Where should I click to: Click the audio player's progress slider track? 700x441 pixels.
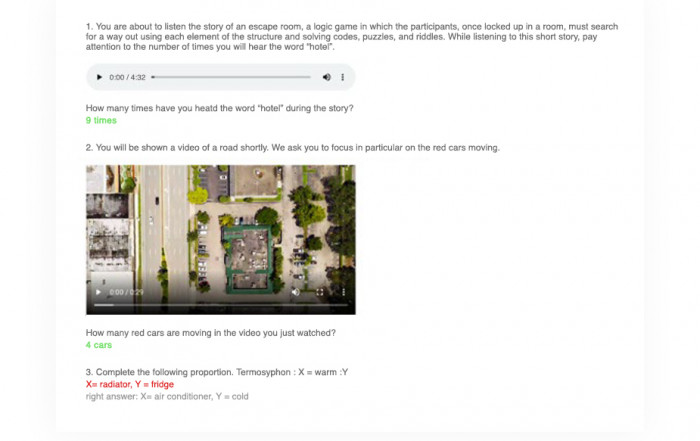pyautogui.click(x=231, y=77)
